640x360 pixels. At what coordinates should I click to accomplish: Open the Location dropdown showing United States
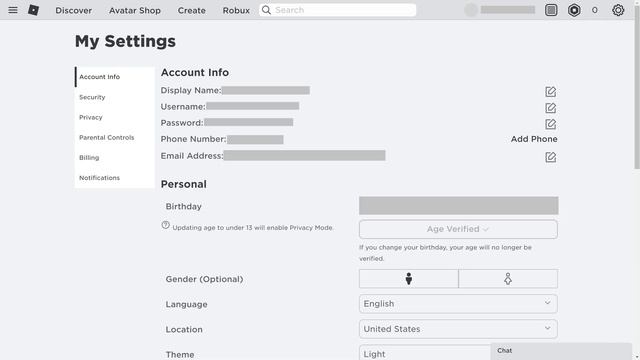point(458,329)
